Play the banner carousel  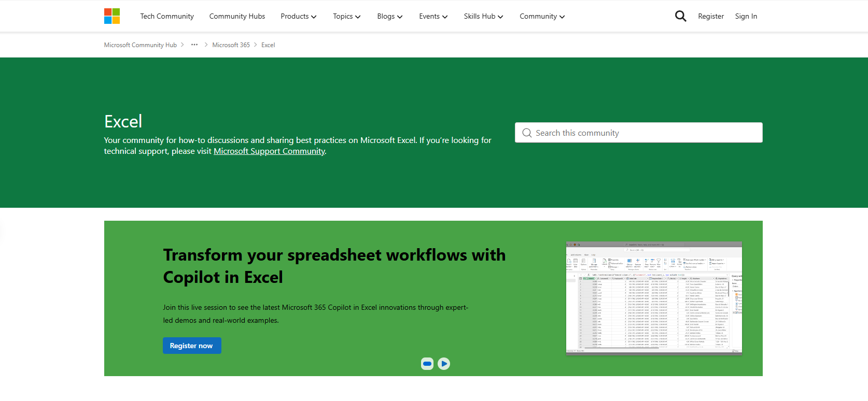(x=444, y=364)
